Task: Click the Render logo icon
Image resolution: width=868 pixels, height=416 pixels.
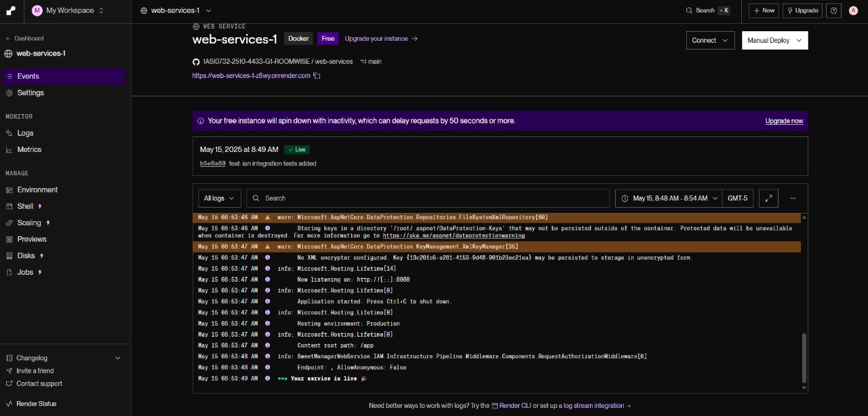Action: (11, 10)
